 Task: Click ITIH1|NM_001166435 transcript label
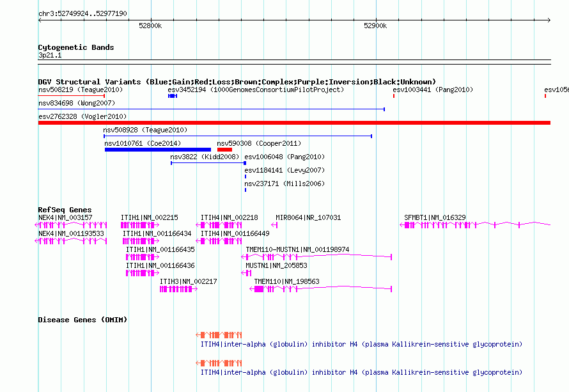[160, 249]
